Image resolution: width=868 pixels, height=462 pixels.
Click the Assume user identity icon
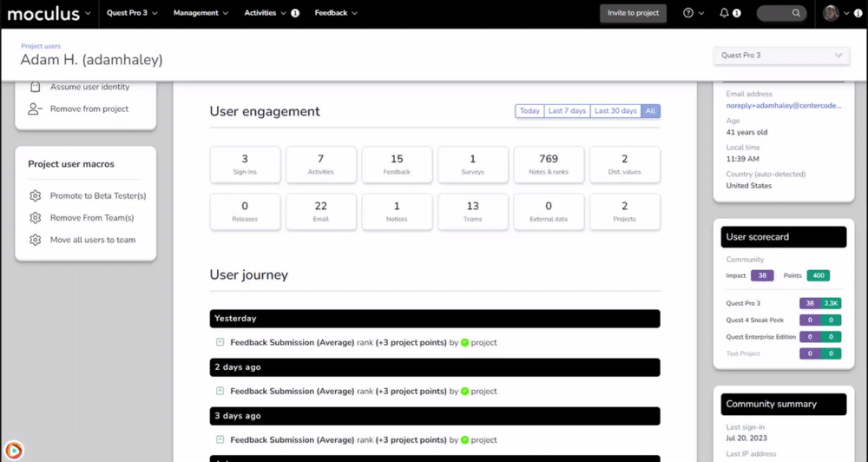tap(36, 87)
